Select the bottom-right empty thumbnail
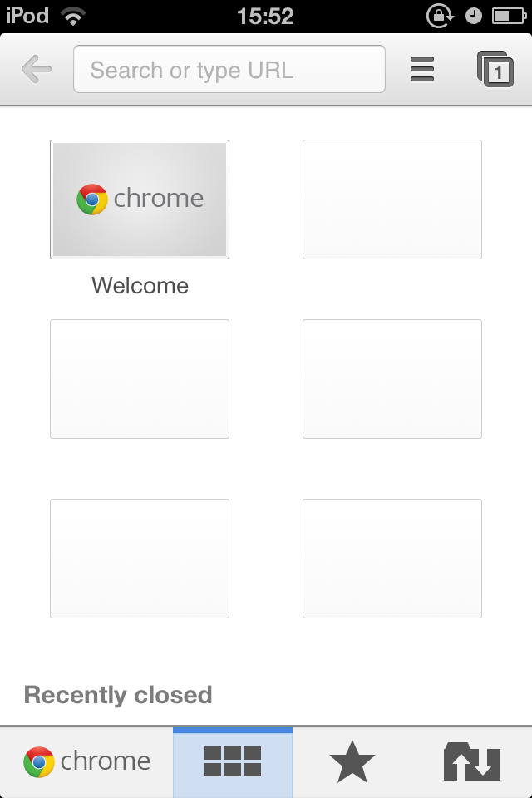The width and height of the screenshot is (532, 798). tap(392, 559)
